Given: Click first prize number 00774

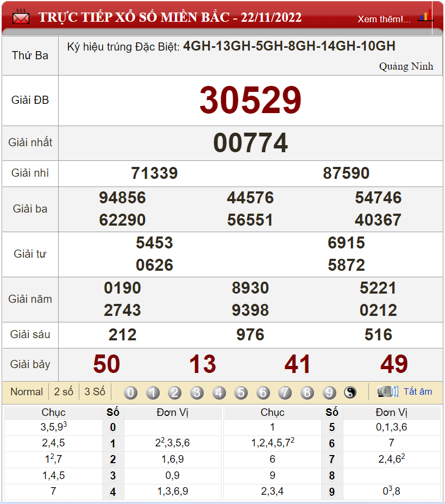Looking at the screenshot, I should pyautogui.click(x=250, y=143).
